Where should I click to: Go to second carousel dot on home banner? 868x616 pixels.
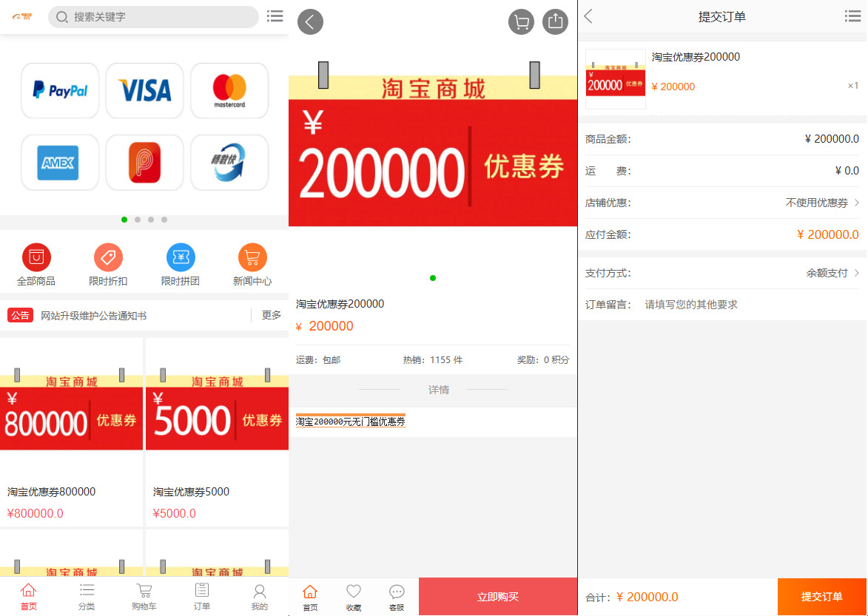138,220
